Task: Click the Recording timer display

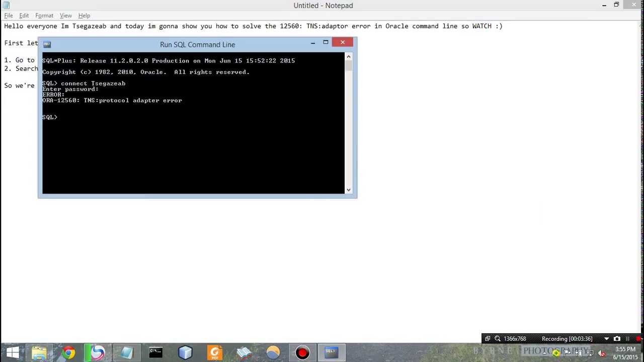Action: pos(567,339)
